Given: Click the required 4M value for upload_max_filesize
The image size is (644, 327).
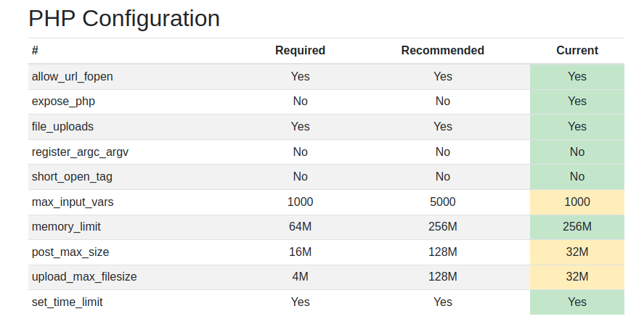Looking at the screenshot, I should click(300, 277).
